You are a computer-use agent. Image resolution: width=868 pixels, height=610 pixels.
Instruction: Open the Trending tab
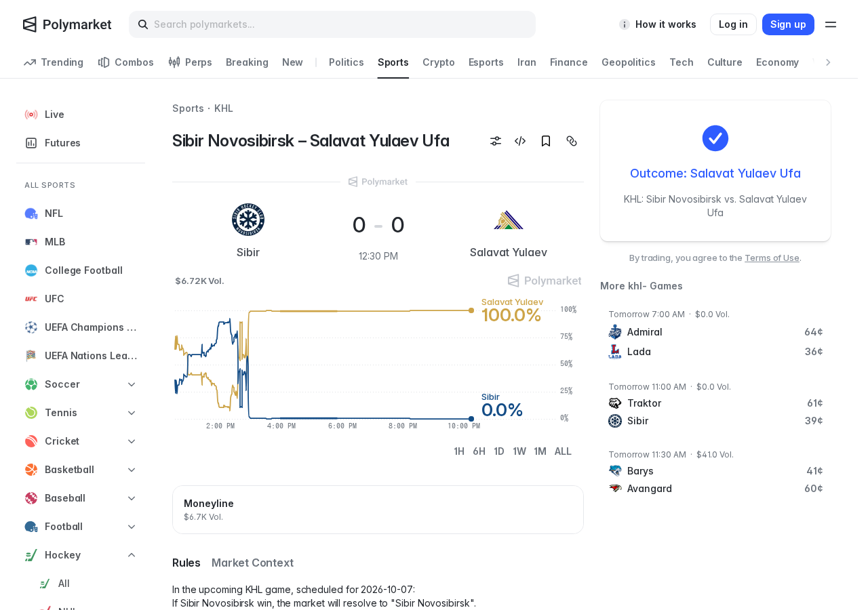point(54,62)
